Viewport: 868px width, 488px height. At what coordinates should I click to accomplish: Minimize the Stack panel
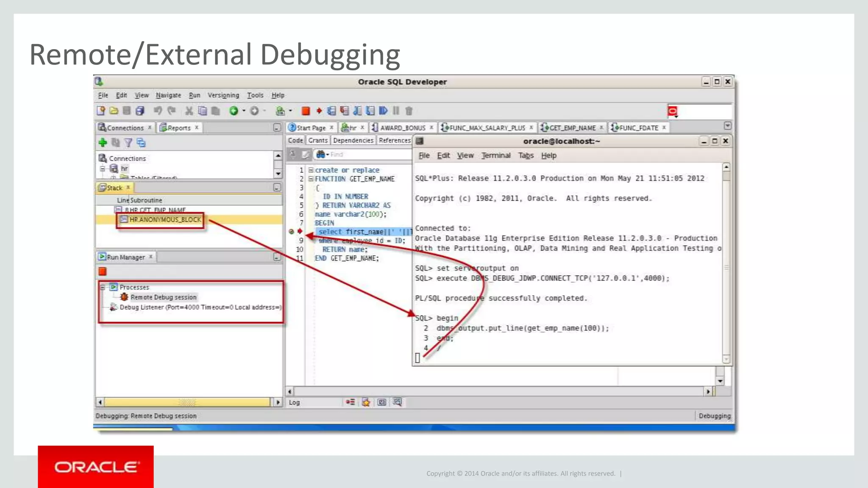coord(277,187)
